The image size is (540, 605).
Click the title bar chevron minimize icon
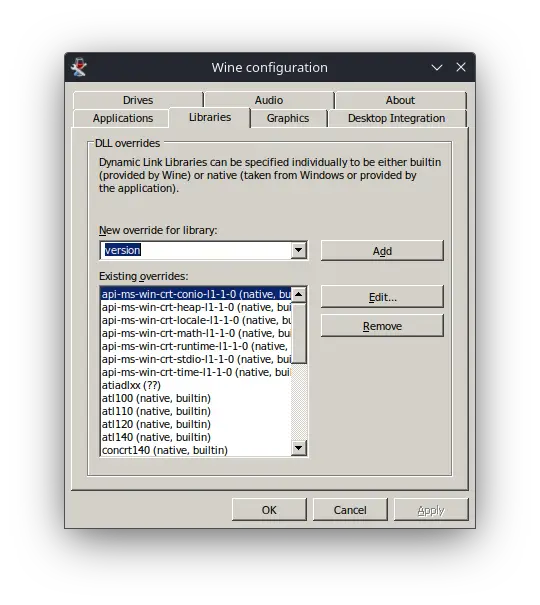coord(437,68)
